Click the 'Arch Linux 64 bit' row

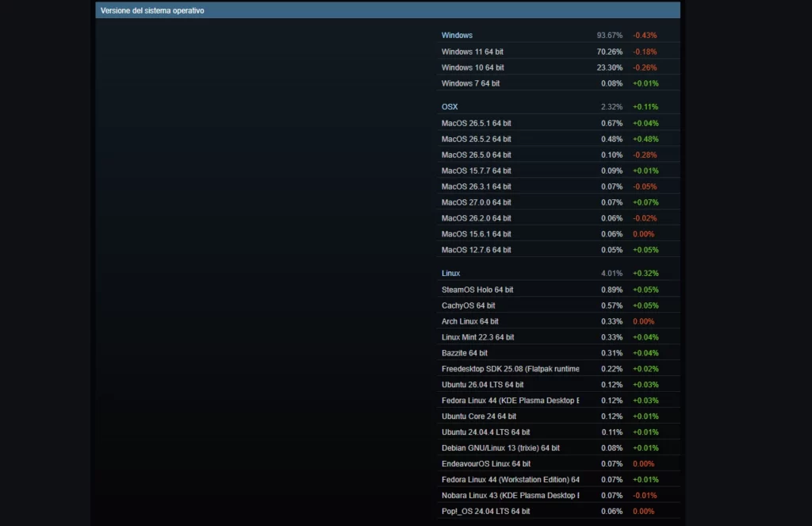click(558, 321)
